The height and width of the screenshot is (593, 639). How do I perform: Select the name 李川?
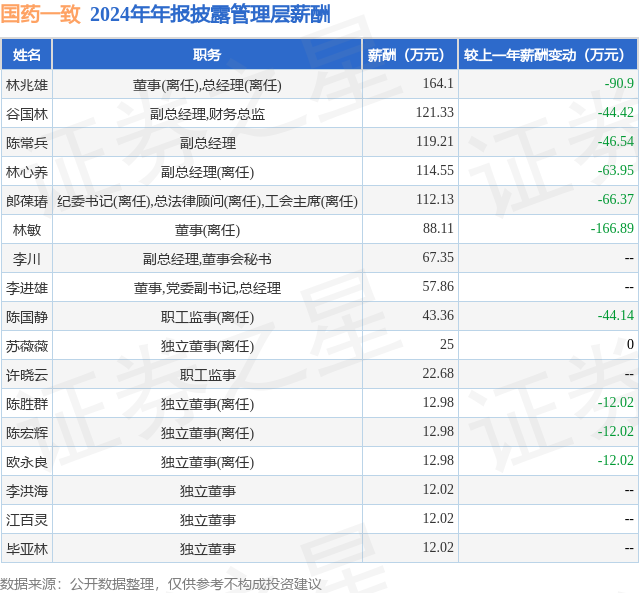26,259
